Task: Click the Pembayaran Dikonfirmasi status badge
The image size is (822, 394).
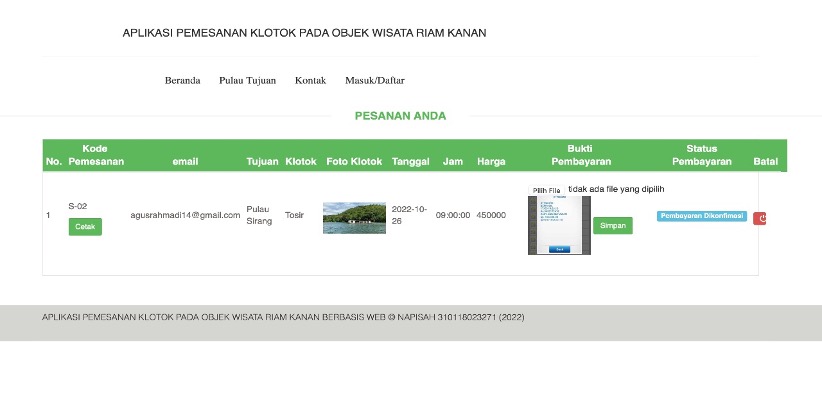Action: point(701,216)
